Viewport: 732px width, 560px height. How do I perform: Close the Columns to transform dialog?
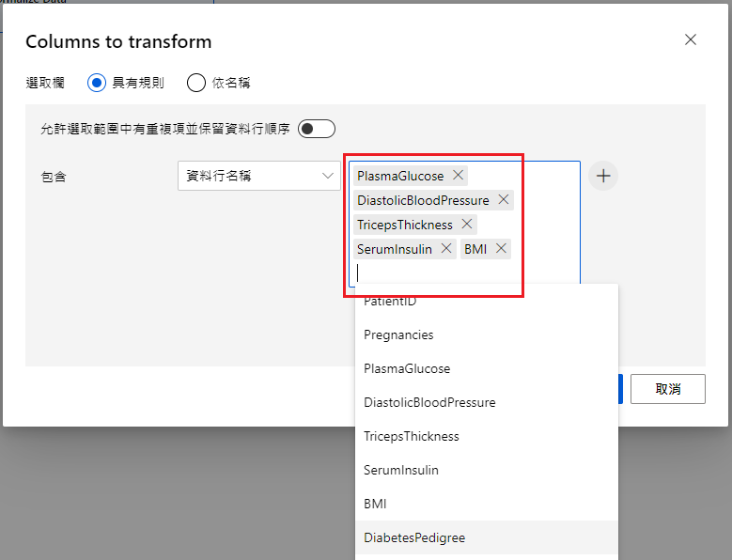click(691, 39)
